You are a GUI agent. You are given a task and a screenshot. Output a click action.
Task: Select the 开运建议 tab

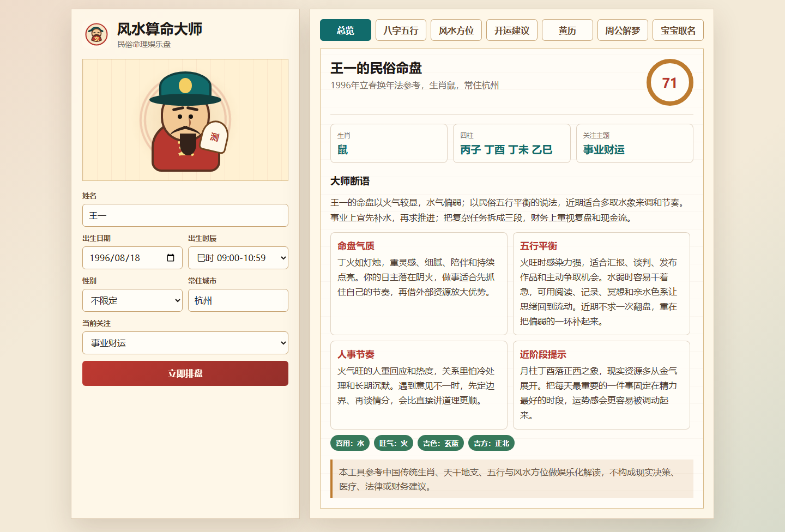512,30
